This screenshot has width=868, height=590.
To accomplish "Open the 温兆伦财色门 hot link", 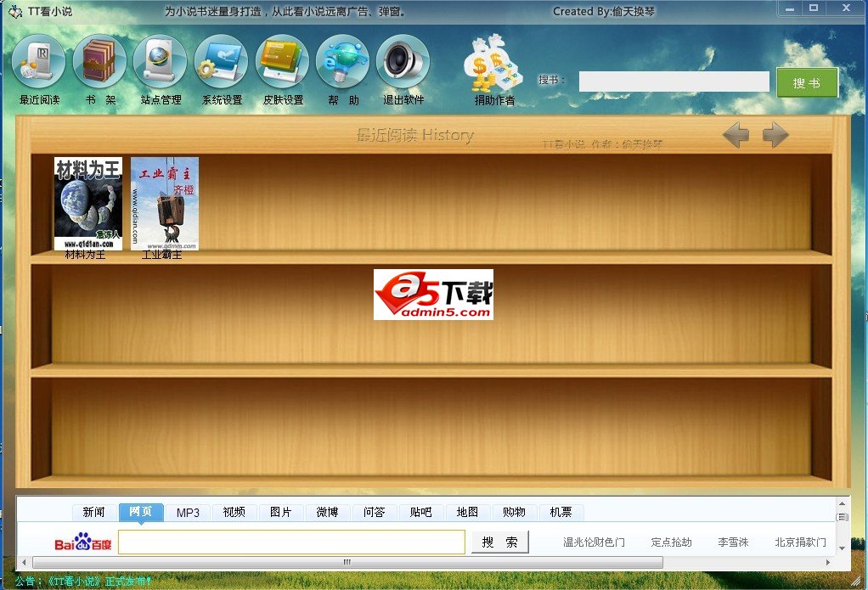I will pyautogui.click(x=594, y=542).
